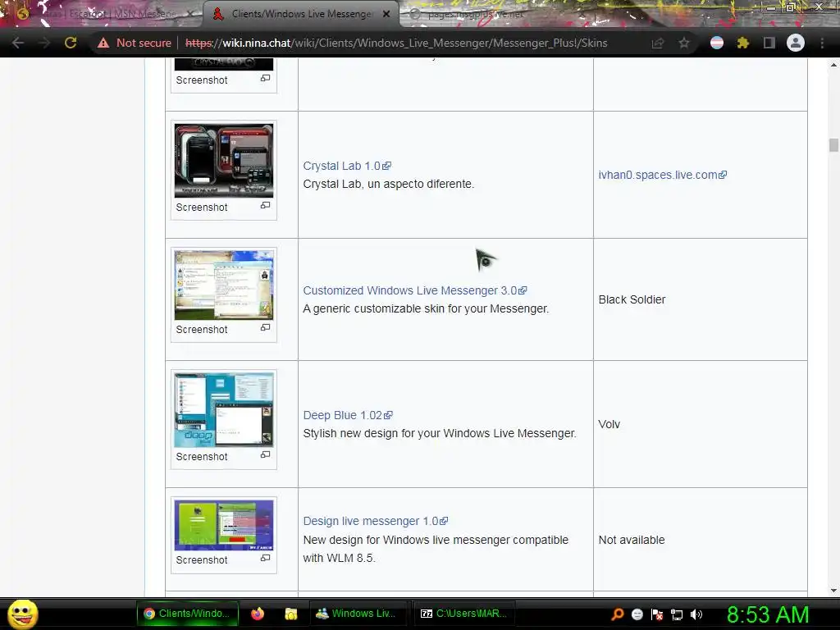Bookmark this page with the star
Viewport: 840px width, 630px height.
(684, 43)
